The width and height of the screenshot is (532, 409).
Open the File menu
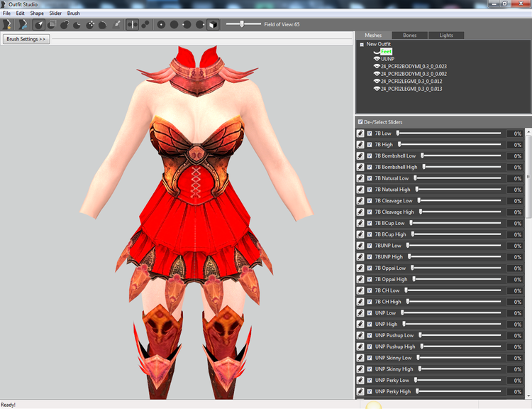point(6,13)
